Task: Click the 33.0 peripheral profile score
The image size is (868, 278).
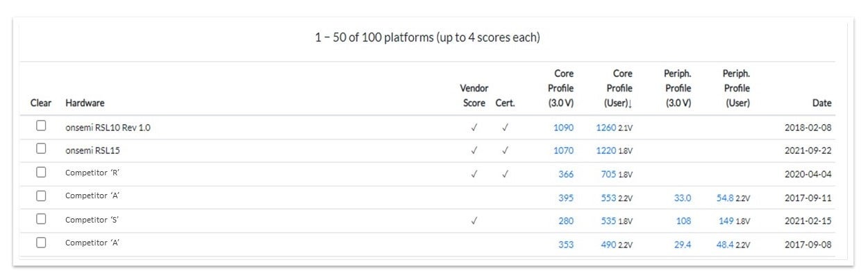Action: 683,198
